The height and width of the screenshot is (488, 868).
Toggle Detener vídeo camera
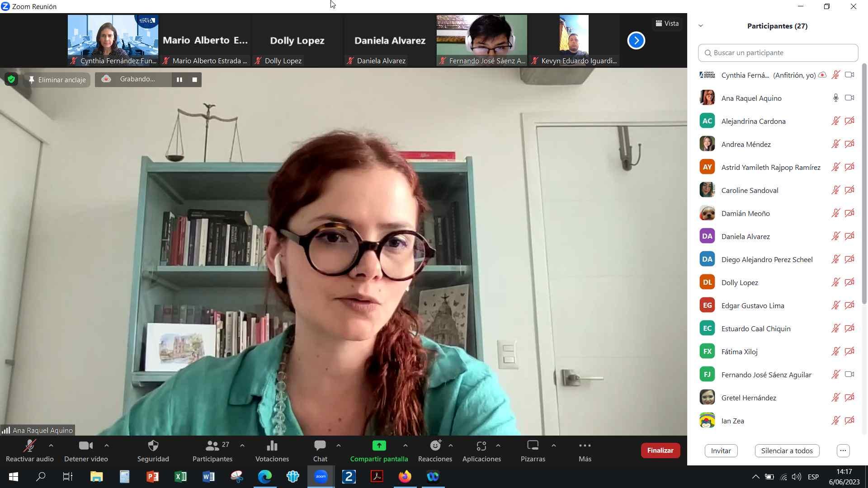85,446
